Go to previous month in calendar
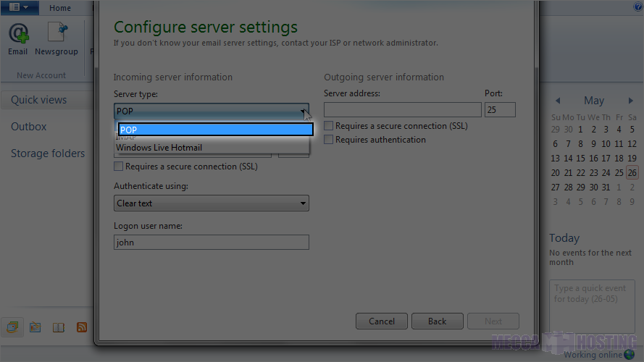 click(558, 101)
